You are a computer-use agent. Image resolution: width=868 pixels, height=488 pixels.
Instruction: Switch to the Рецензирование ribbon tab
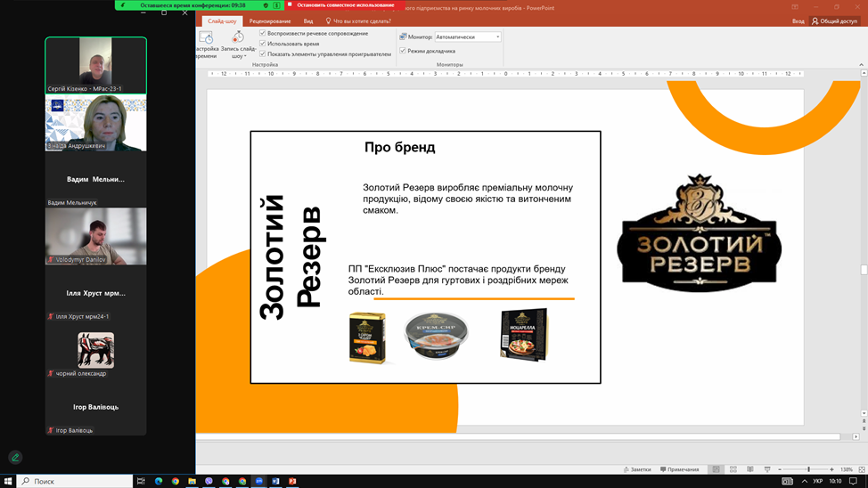[x=270, y=21]
